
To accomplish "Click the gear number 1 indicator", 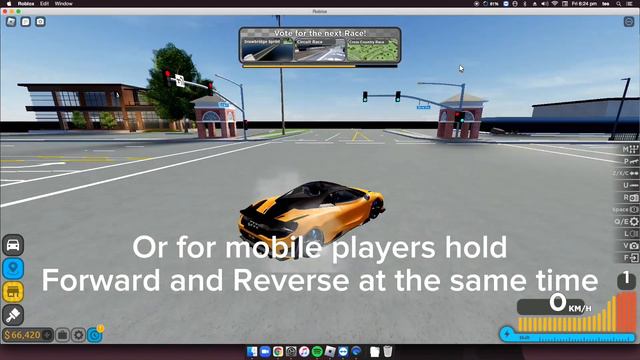I will tap(627, 280).
